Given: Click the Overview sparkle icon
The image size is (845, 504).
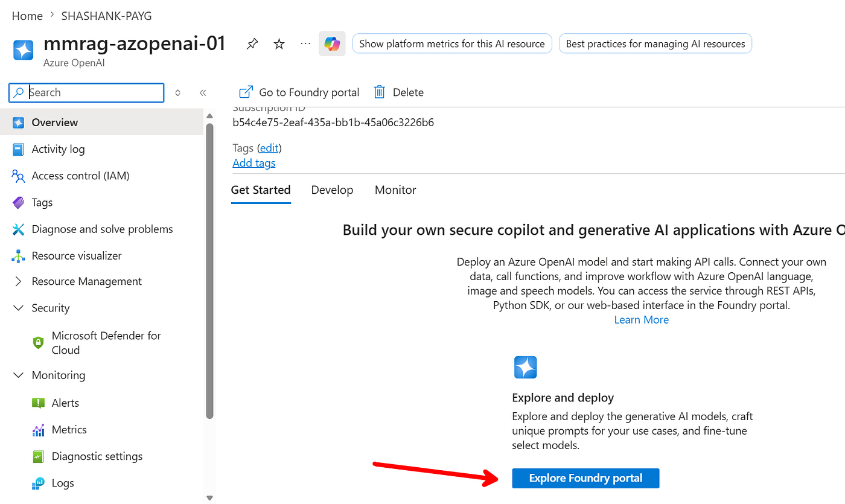Looking at the screenshot, I should click(18, 123).
